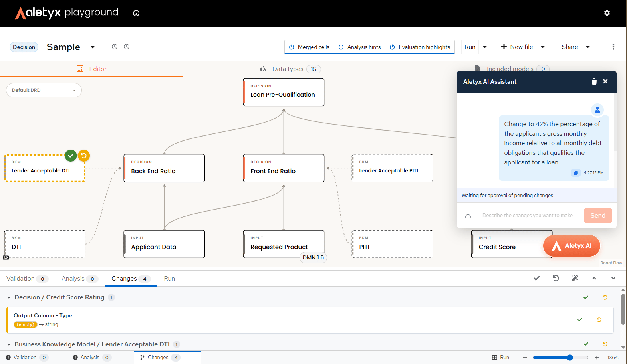This screenshot has height=364, width=627.
Task: Click Run in the status bar
Action: pyautogui.click(x=500, y=358)
